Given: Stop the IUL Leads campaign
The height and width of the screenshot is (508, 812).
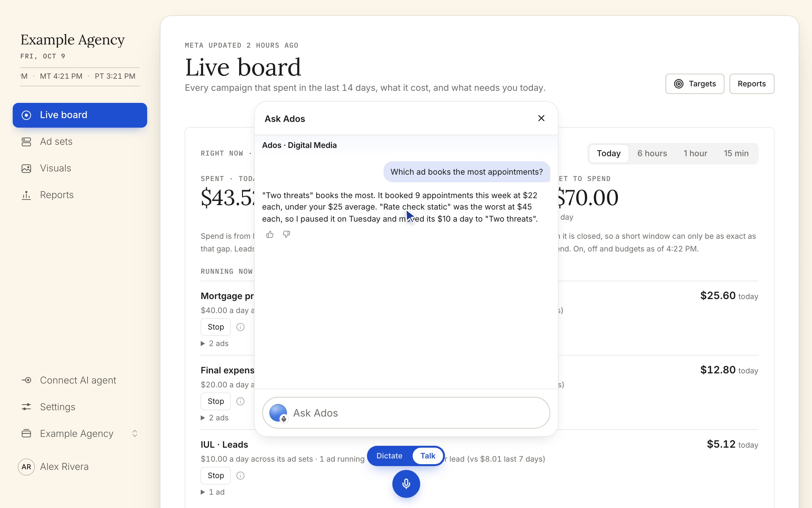Looking at the screenshot, I should pyautogui.click(x=216, y=475).
